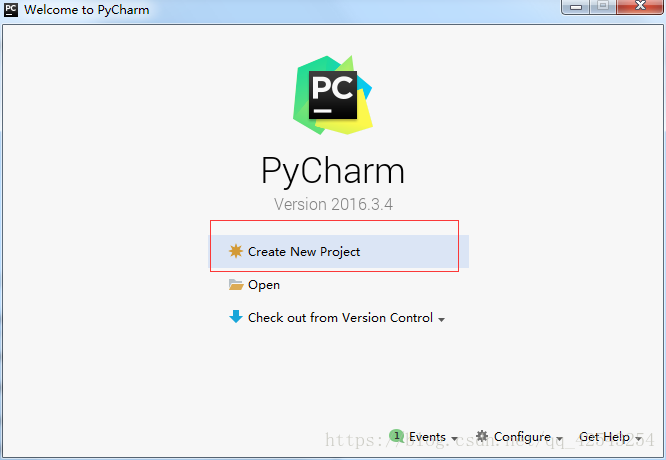The height and width of the screenshot is (460, 666).
Task: Select the Create New Project label
Action: pos(304,251)
